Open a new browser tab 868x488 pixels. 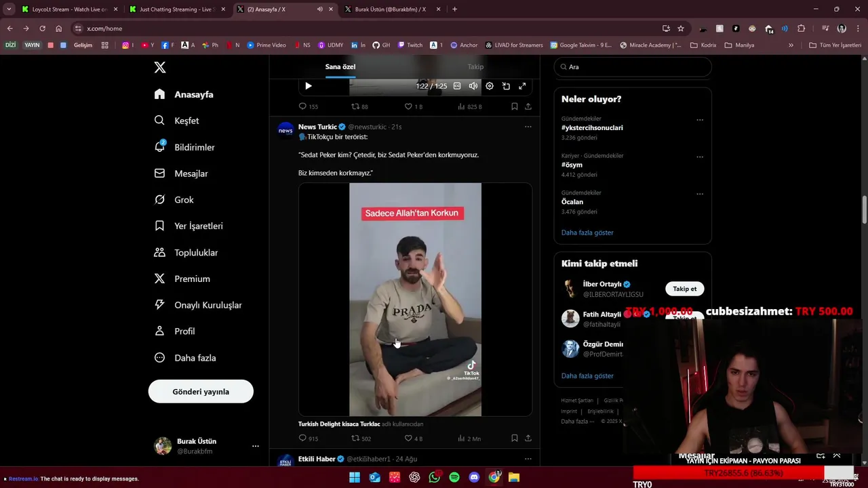pos(454,9)
